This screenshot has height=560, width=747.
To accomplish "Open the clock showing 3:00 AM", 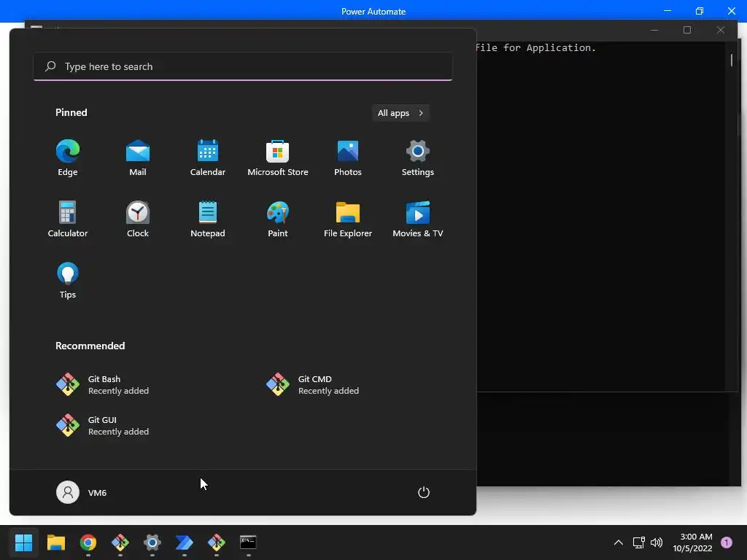I will point(692,542).
